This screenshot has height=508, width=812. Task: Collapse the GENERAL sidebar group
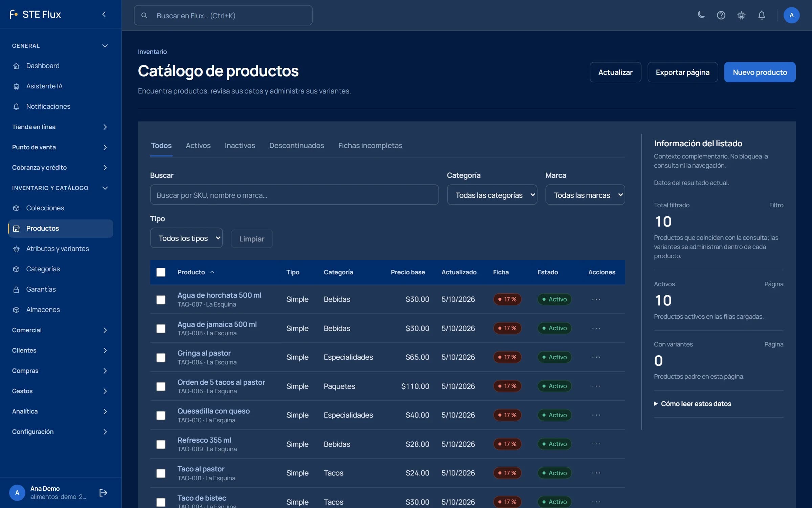[x=61, y=45]
